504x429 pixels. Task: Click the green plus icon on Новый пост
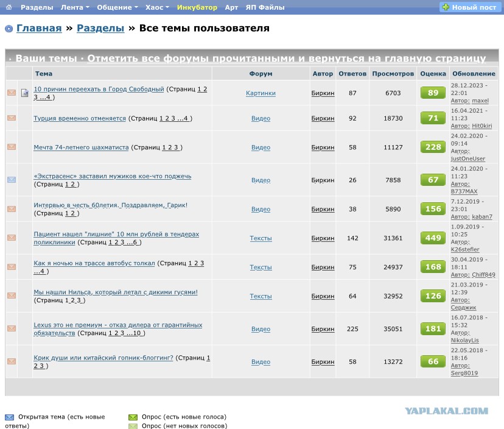446,7
